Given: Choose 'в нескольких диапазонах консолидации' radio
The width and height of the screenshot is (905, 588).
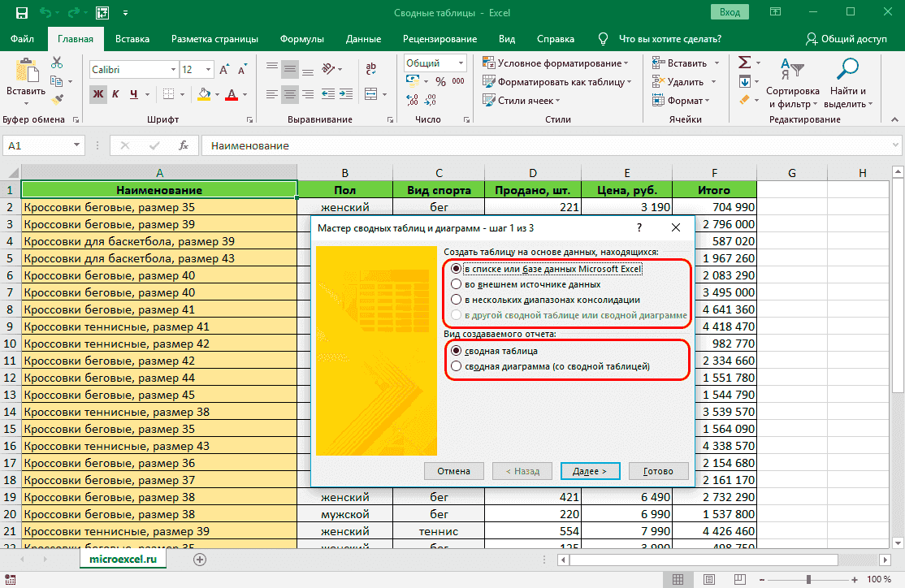Looking at the screenshot, I should point(456,300).
